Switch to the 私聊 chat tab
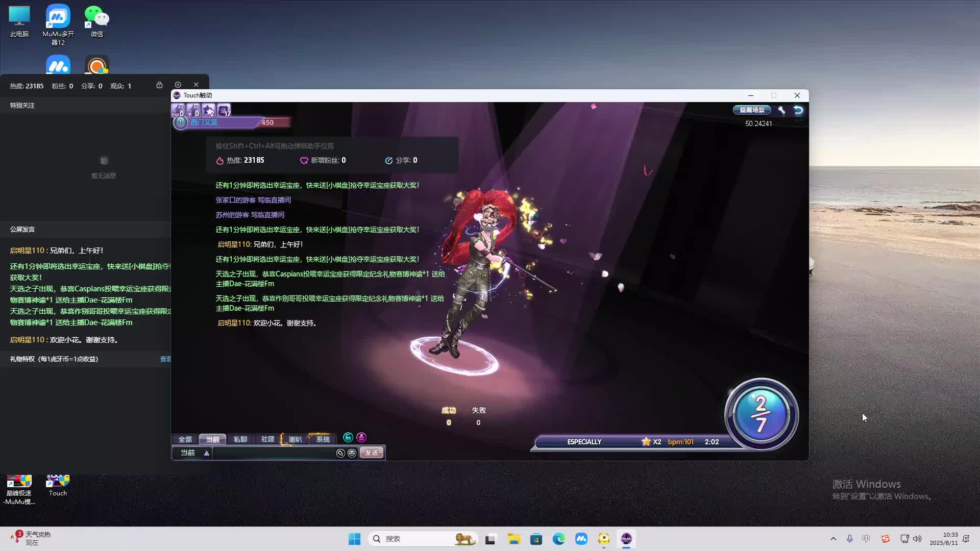 [240, 439]
